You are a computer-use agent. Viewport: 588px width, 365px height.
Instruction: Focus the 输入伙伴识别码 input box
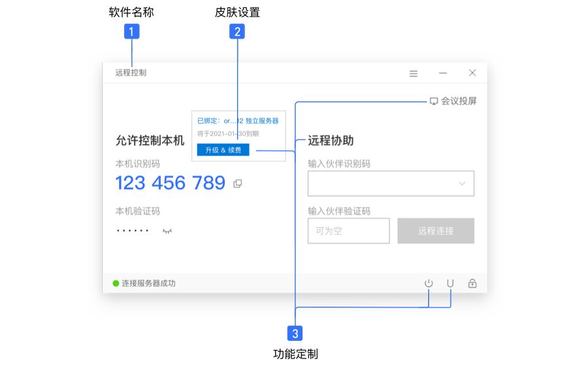click(x=391, y=183)
